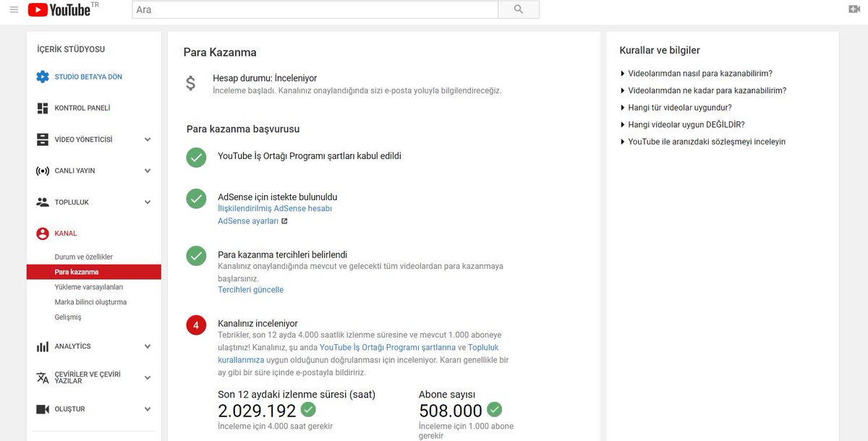This screenshot has width=868, height=441.
Task: Click green check beside monetization preferences
Action: (x=196, y=256)
